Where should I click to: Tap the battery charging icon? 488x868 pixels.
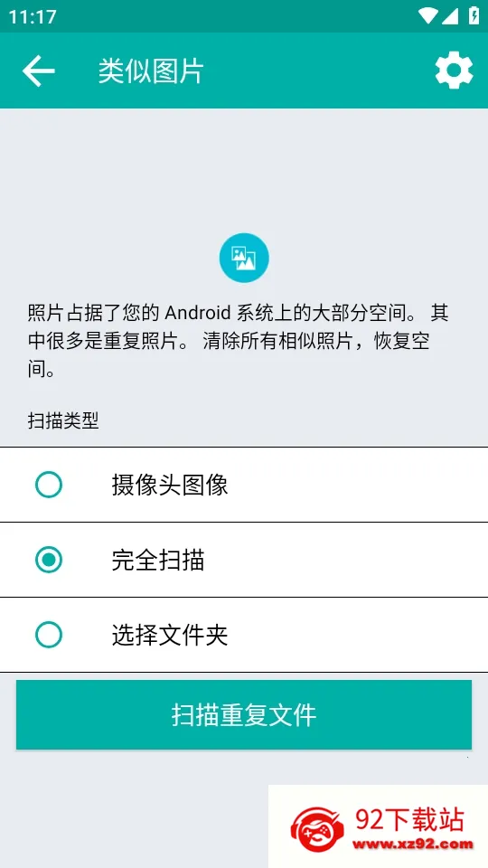[x=474, y=15]
